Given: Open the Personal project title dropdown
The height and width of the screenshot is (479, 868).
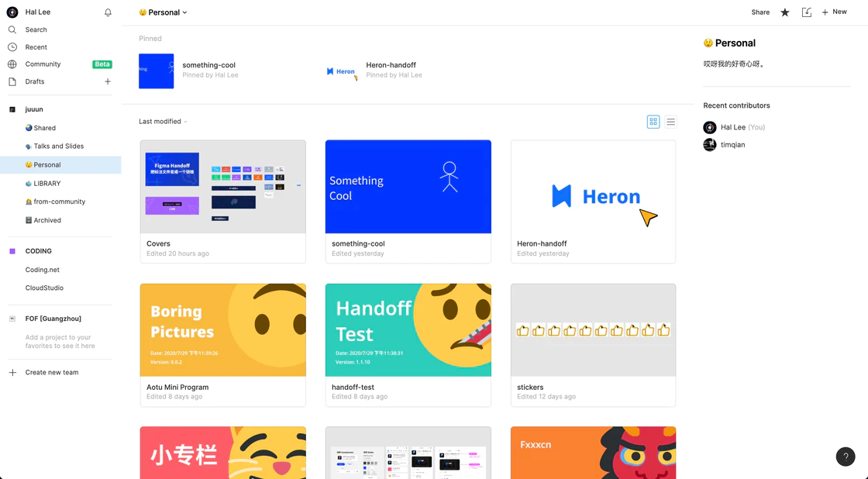Looking at the screenshot, I should click(164, 12).
